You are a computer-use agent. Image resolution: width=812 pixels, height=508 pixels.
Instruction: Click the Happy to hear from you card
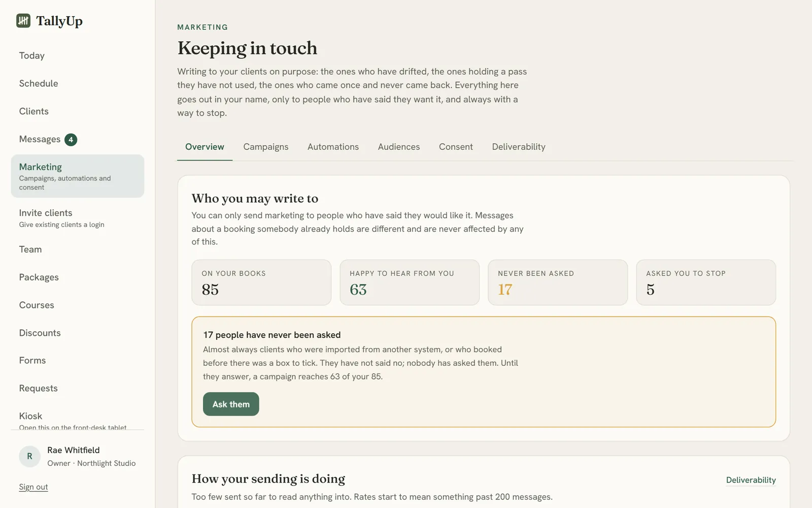pyautogui.click(x=410, y=282)
